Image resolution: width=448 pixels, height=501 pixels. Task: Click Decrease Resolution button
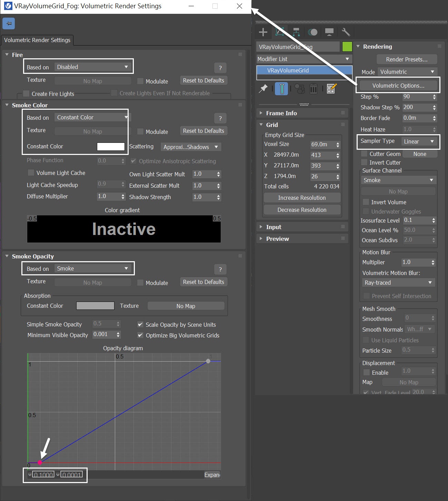tap(302, 210)
